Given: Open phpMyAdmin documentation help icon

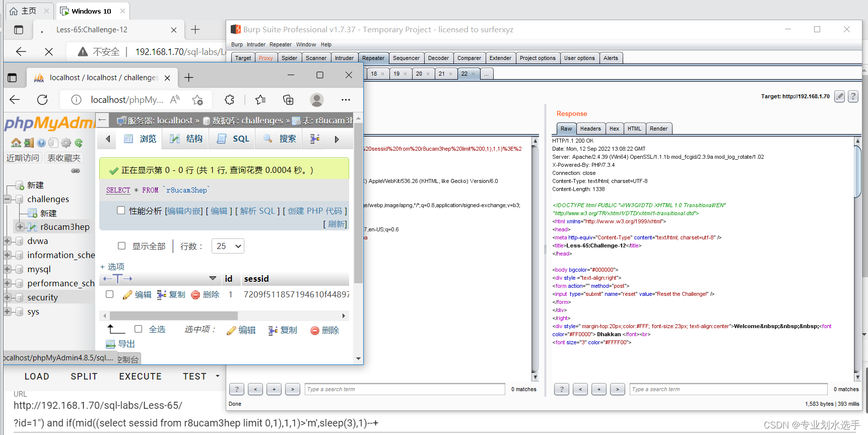Looking at the screenshot, I should tap(41, 143).
